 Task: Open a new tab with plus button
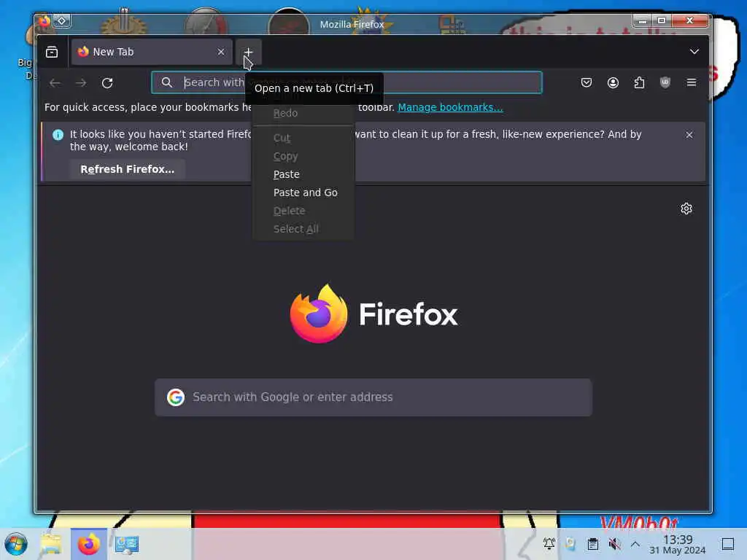click(x=248, y=52)
